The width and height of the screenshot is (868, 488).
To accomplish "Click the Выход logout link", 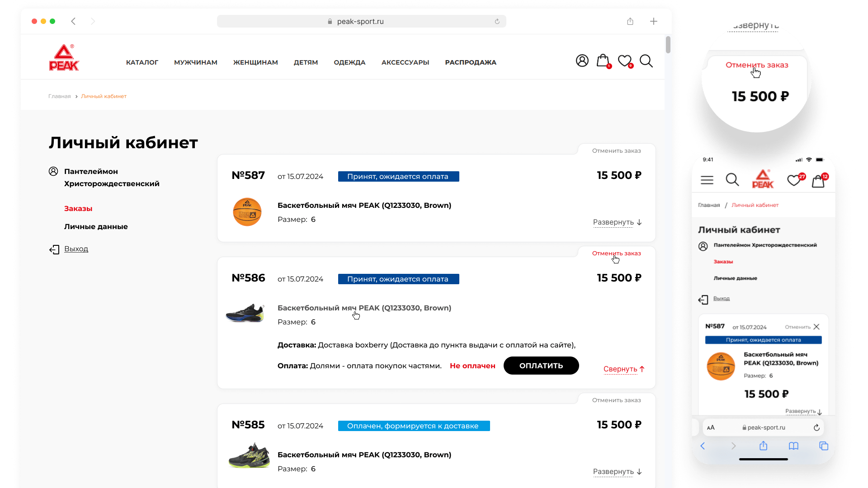I will 76,249.
